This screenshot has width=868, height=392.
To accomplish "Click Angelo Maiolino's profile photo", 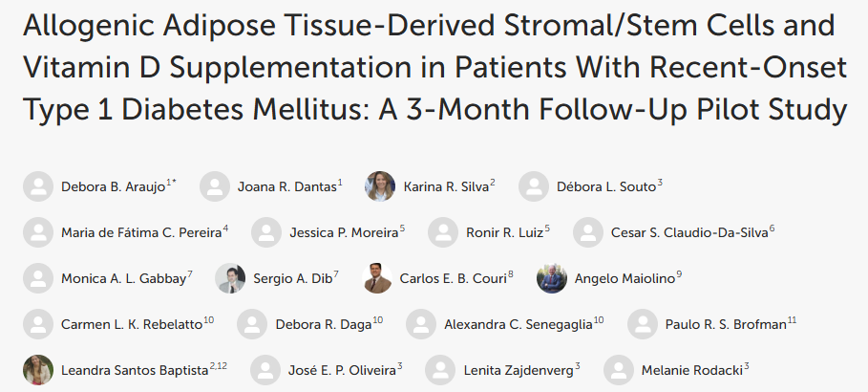I will tap(551, 278).
